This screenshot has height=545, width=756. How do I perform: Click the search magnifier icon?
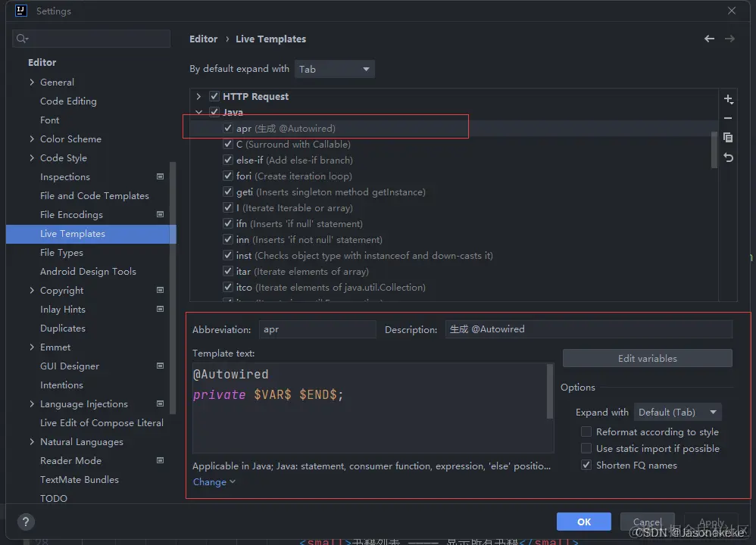coord(22,39)
